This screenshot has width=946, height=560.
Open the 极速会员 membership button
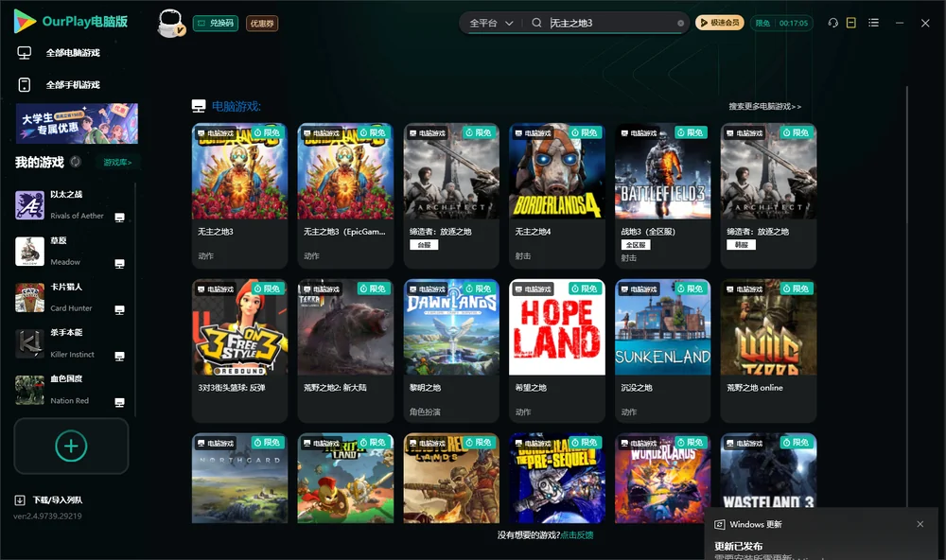click(x=719, y=23)
